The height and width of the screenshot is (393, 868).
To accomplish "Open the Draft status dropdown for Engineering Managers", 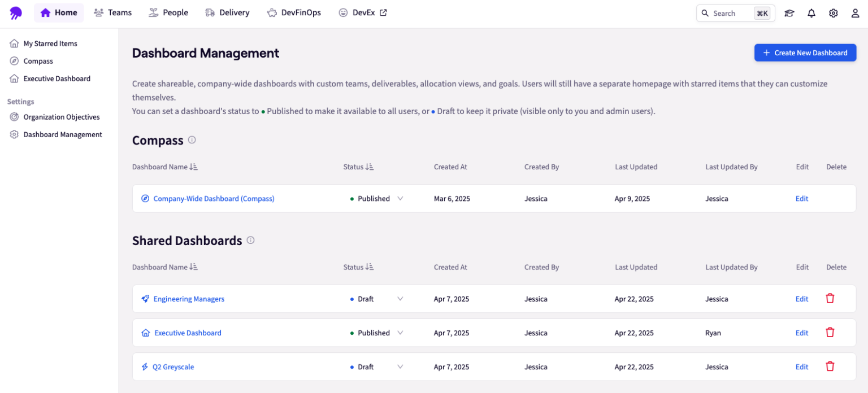I will 400,299.
